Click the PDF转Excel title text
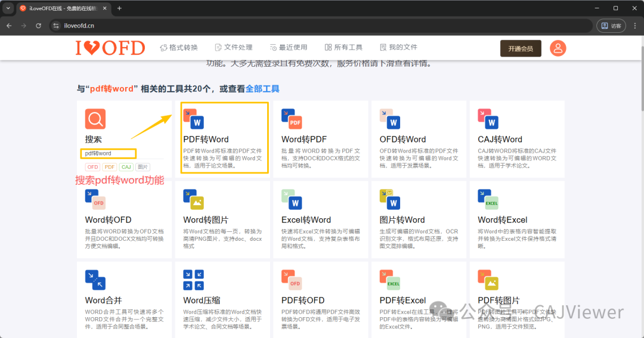Image resolution: width=644 pixels, height=338 pixels. [402, 300]
